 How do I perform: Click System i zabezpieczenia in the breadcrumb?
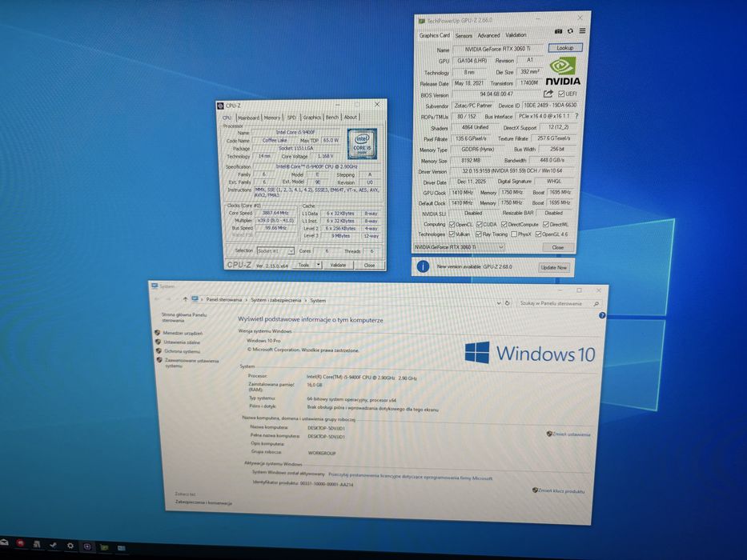click(x=276, y=300)
